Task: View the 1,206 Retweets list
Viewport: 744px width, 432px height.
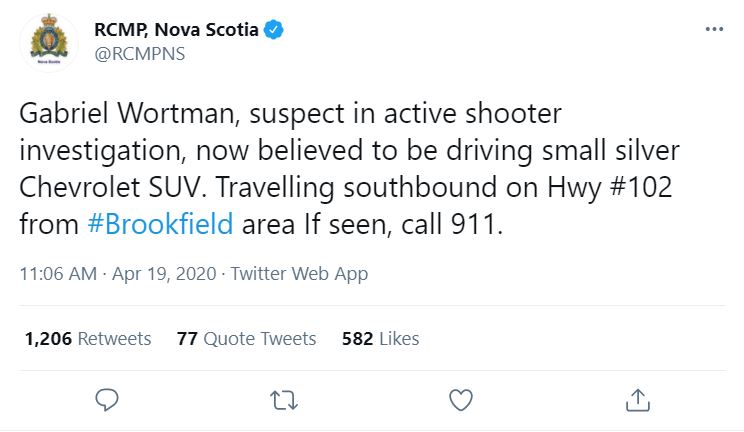Action: [x=88, y=339]
